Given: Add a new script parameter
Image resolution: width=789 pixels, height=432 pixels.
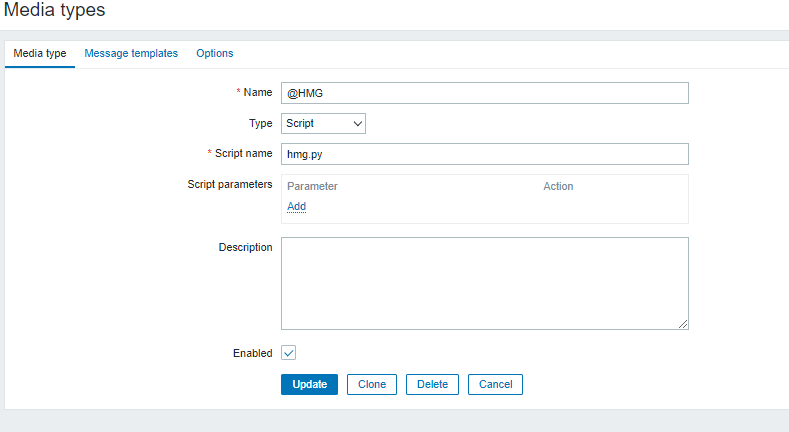Looking at the screenshot, I should coord(296,206).
